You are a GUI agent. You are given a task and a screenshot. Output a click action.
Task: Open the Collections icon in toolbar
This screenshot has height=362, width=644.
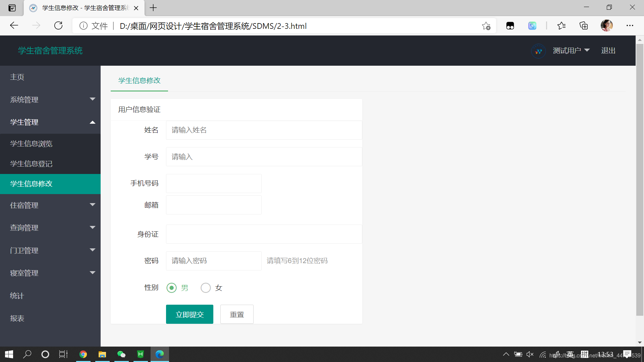584,26
